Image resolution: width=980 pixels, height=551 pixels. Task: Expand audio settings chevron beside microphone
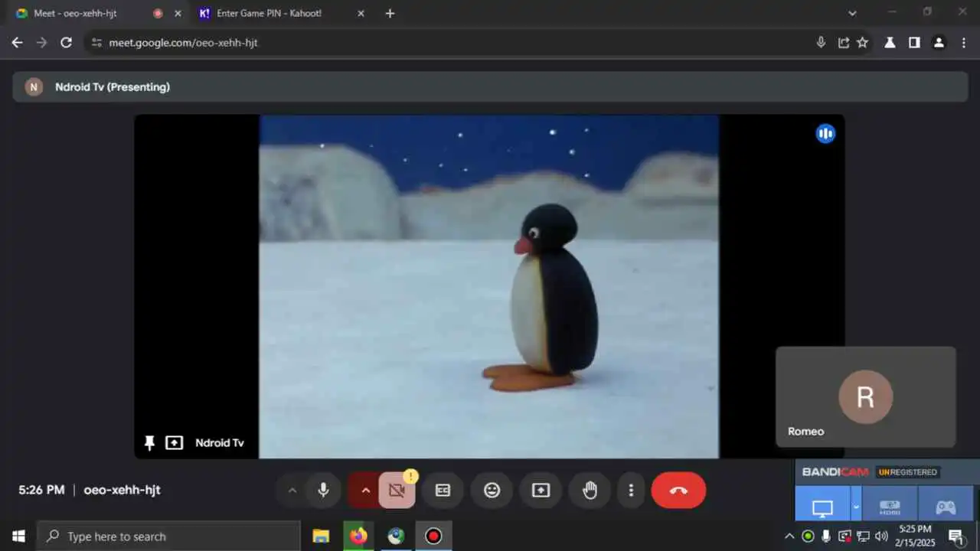(292, 491)
